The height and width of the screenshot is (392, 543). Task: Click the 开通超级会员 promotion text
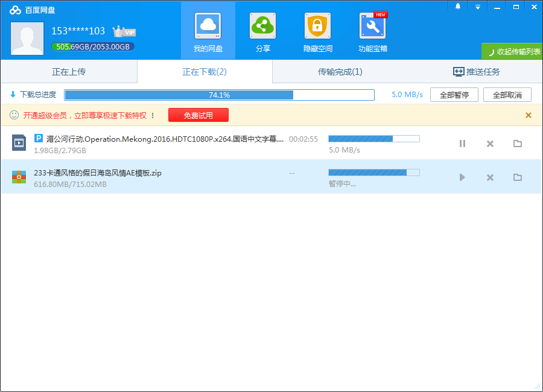tap(85, 115)
